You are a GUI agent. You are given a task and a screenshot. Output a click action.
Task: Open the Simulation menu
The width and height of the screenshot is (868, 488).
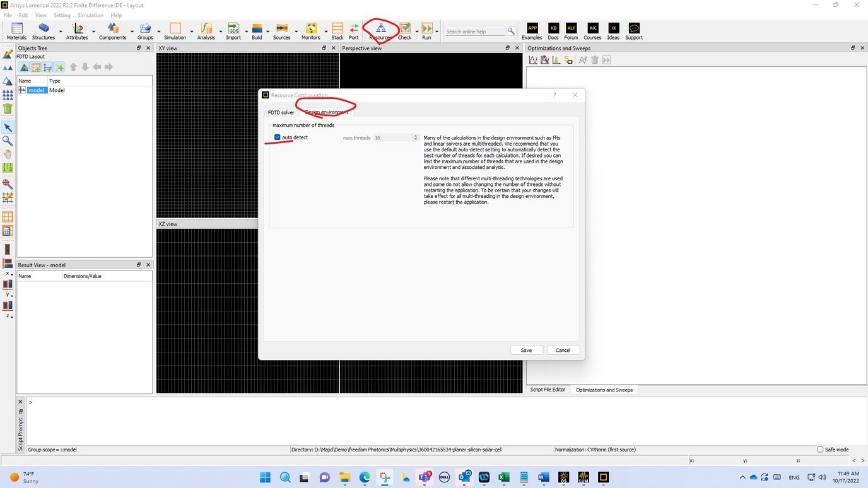click(90, 15)
